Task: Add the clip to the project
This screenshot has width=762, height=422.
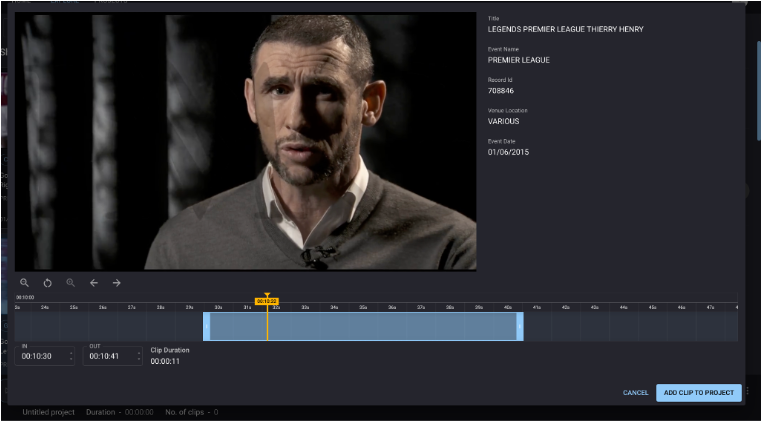Action: (699, 393)
